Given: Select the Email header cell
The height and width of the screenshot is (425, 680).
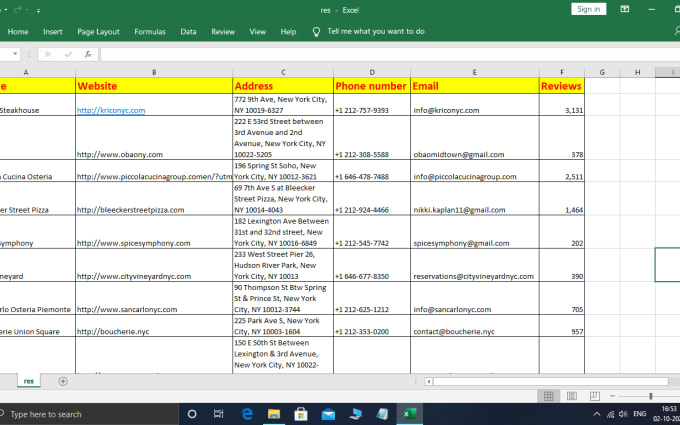Looking at the screenshot, I should (x=475, y=86).
